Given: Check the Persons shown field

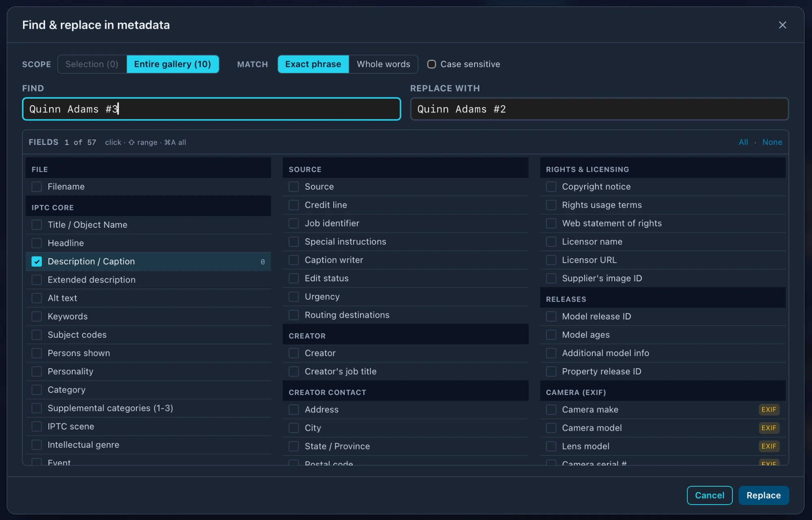Looking at the screenshot, I should coord(37,353).
